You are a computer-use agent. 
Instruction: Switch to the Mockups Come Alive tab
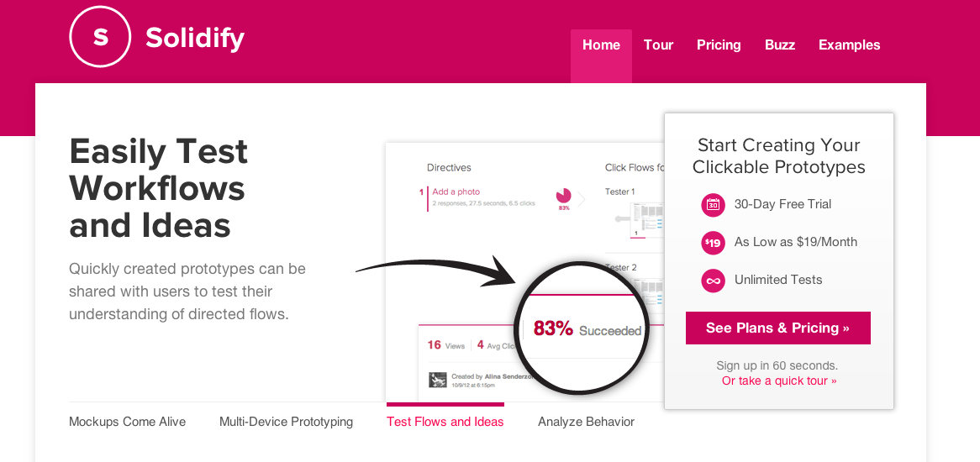(x=128, y=422)
